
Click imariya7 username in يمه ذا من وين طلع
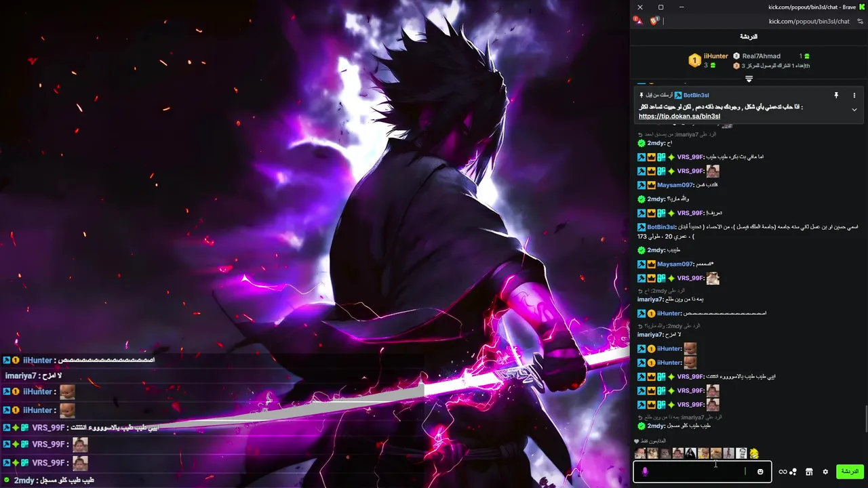click(x=650, y=300)
